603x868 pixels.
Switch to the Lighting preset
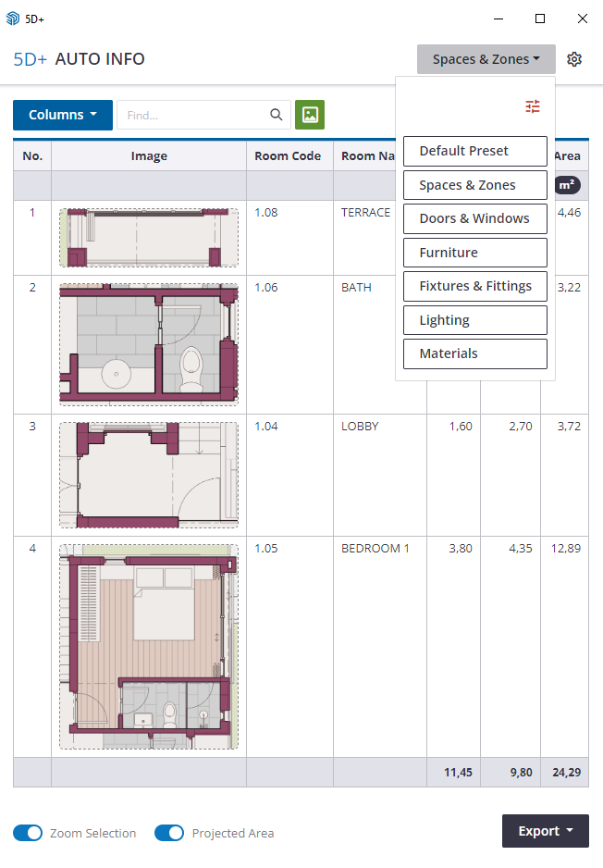click(x=475, y=320)
